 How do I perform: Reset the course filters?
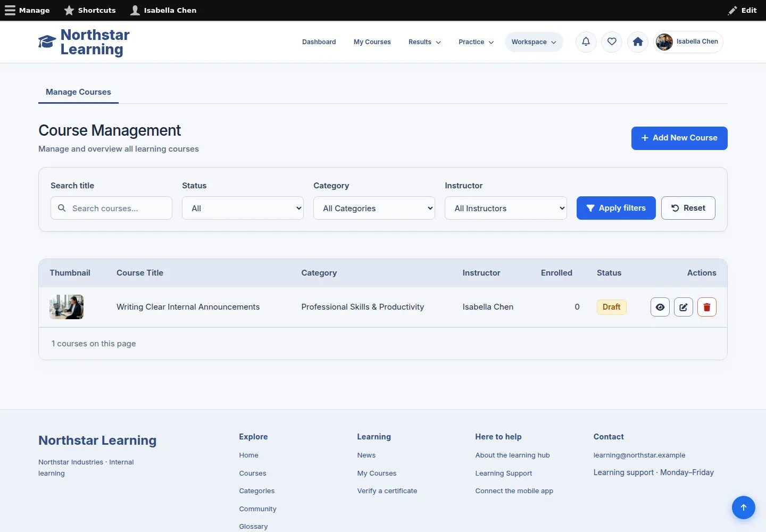click(688, 208)
